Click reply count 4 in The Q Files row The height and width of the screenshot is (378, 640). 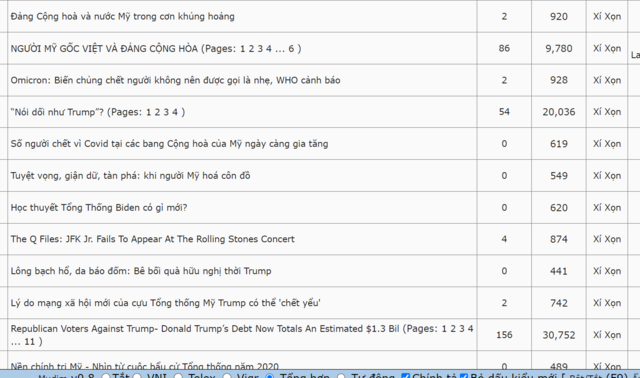tap(504, 239)
